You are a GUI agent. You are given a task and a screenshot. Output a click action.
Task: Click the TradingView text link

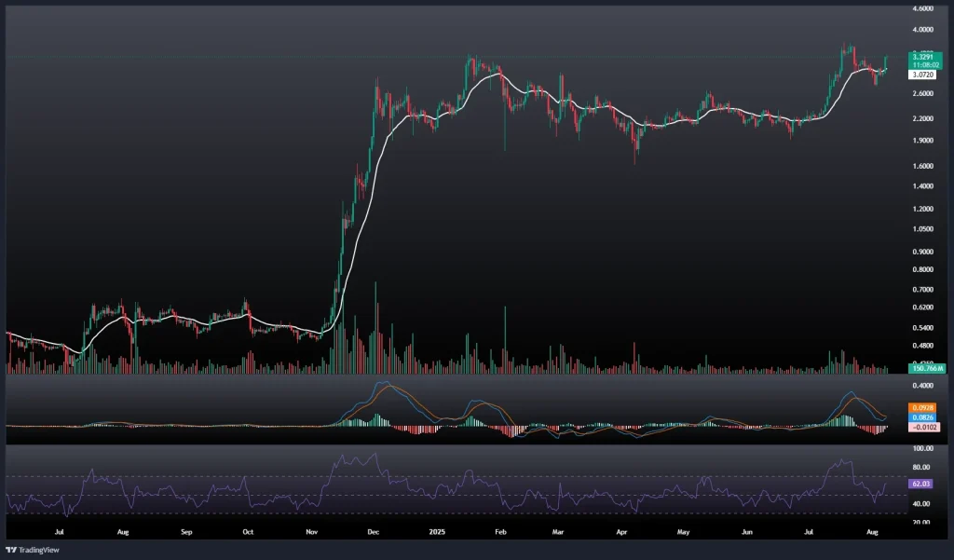coord(39,550)
